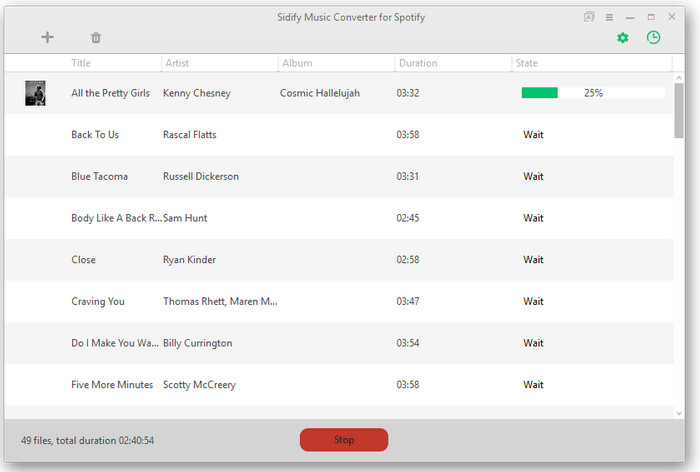
Task: Select the album art thumbnail for All the Pretty Girls
Action: (35, 93)
